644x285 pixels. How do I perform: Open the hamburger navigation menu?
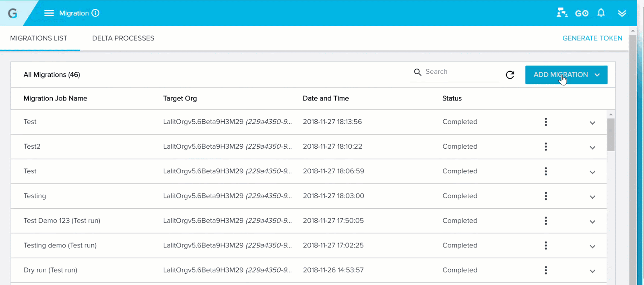(49, 13)
